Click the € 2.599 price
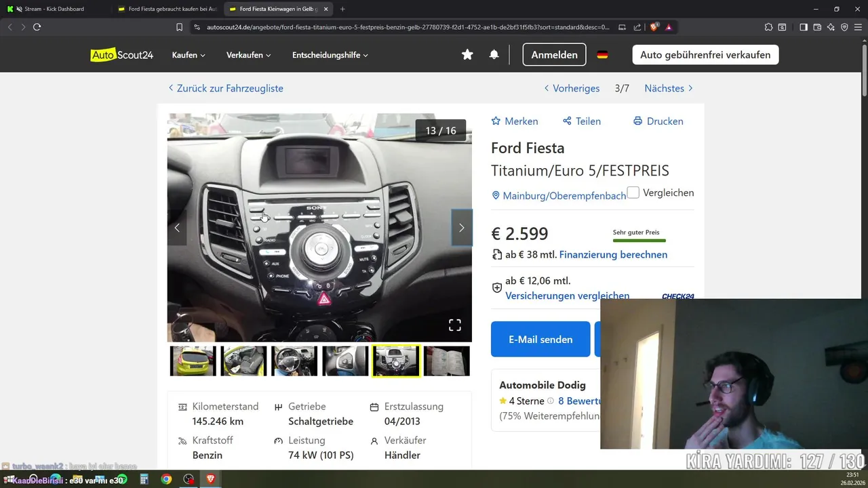This screenshot has width=868, height=488. click(x=519, y=233)
